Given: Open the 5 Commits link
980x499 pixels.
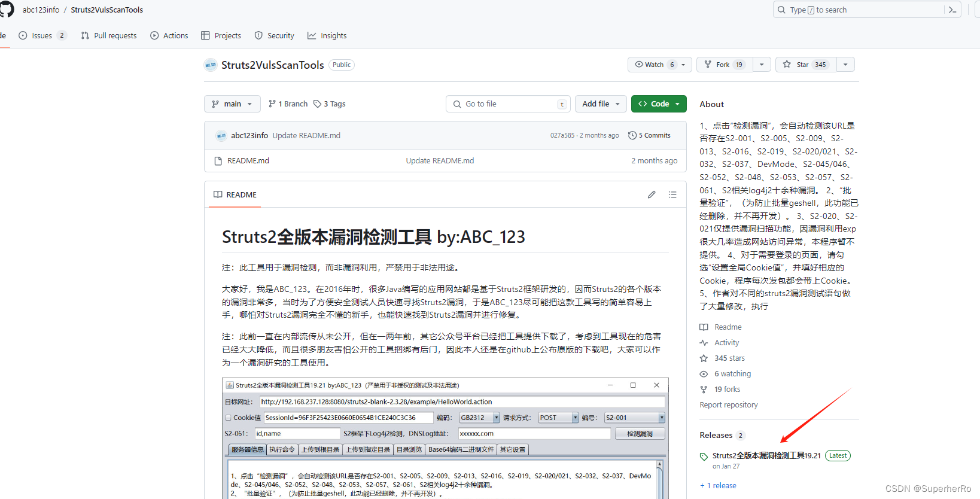Looking at the screenshot, I should pos(649,135).
